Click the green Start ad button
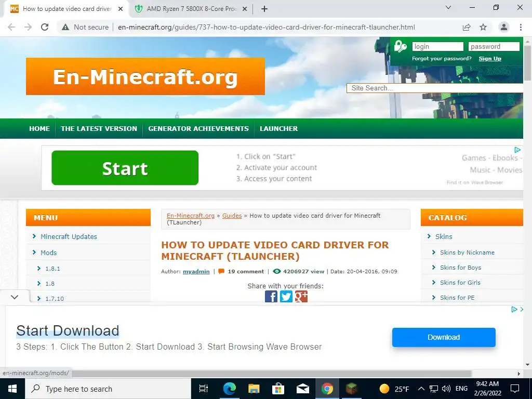Image resolution: width=532 pixels, height=399 pixels. 125,168
